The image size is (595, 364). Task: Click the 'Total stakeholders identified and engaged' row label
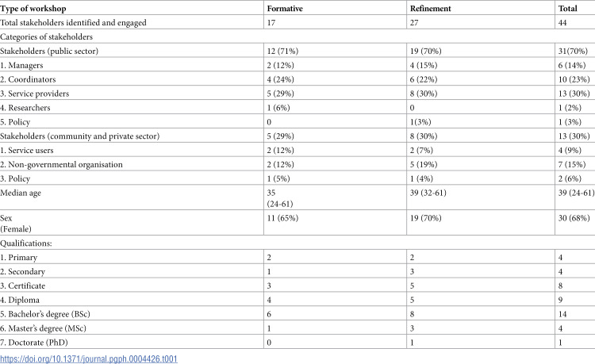click(73, 23)
